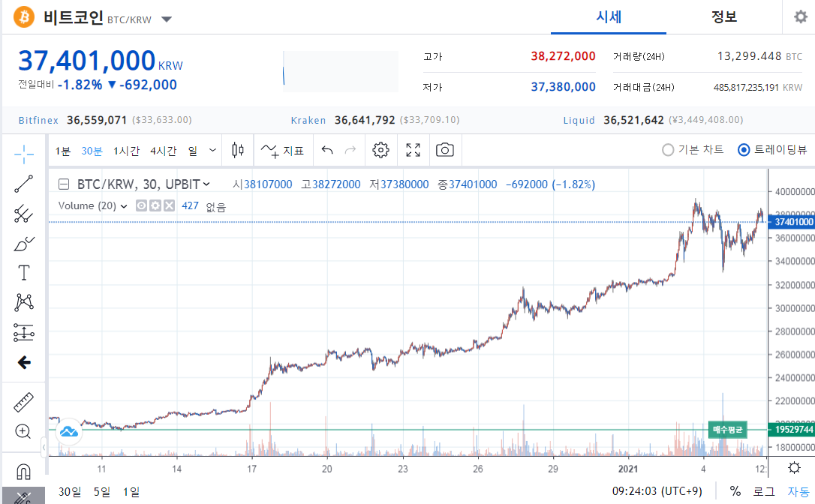The image size is (815, 504).
Task: Click the Kraken exchange label
Action: coord(308,120)
